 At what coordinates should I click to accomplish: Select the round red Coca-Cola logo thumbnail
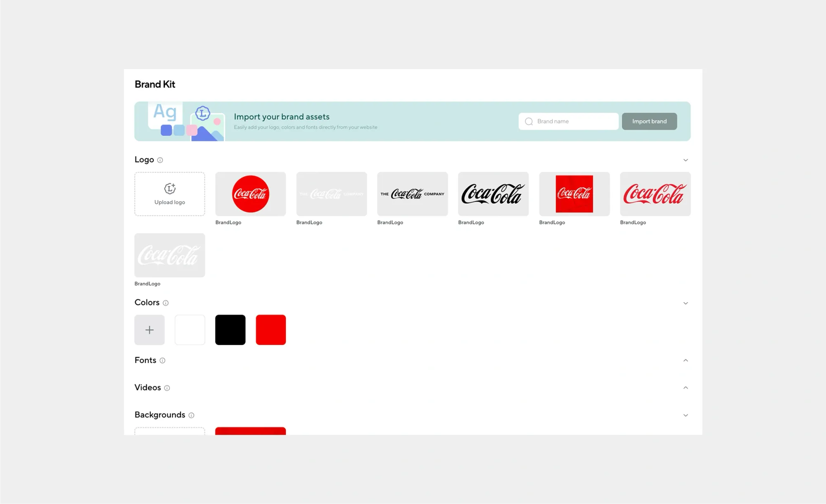click(x=250, y=194)
